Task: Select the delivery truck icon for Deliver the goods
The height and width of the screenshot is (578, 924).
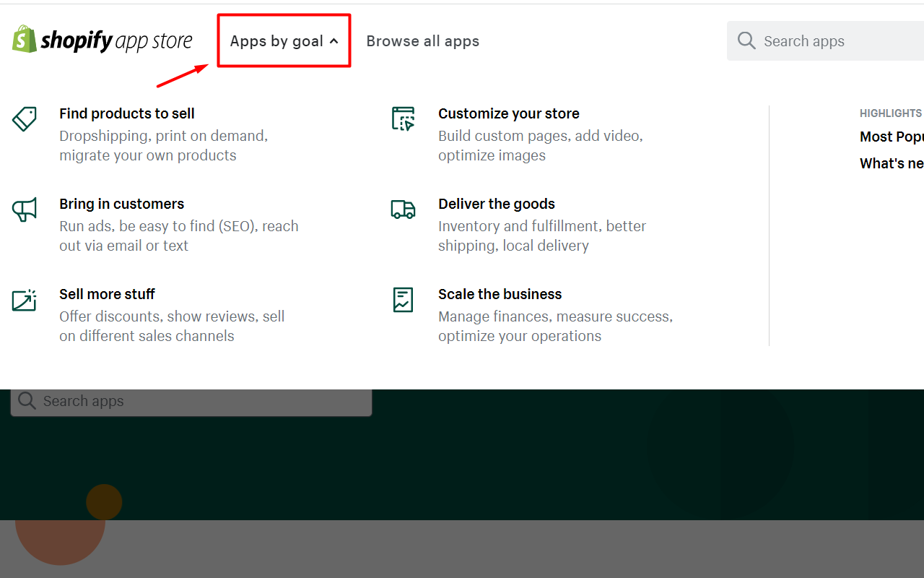Action: [403, 209]
